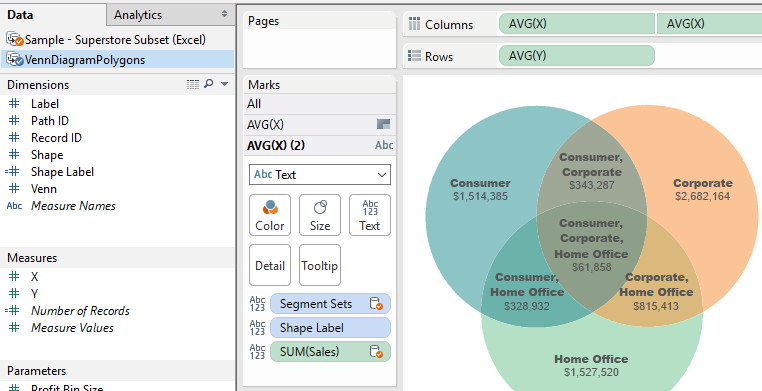Click the Corporate, Home Office $815,413 label
Screen dimensions: 762x391
pos(656,291)
